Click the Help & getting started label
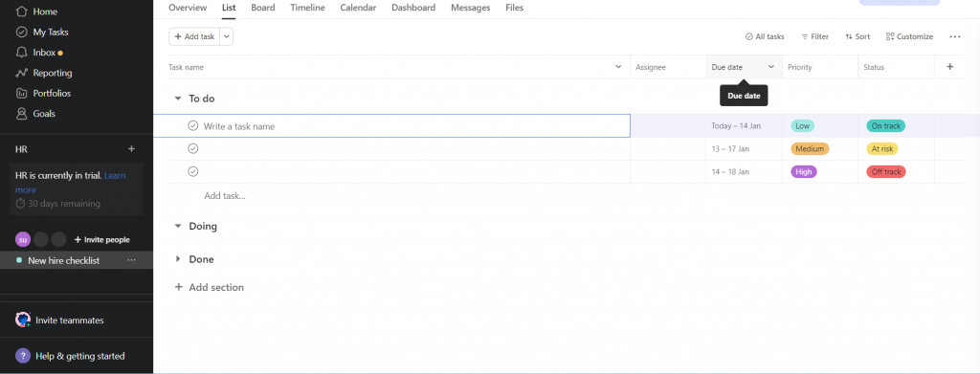The image size is (980, 374). pyautogui.click(x=80, y=356)
